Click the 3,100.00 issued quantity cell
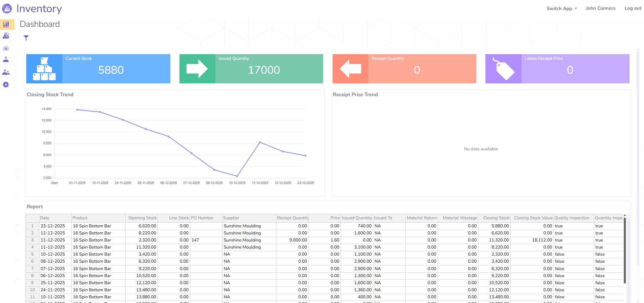 (357, 247)
